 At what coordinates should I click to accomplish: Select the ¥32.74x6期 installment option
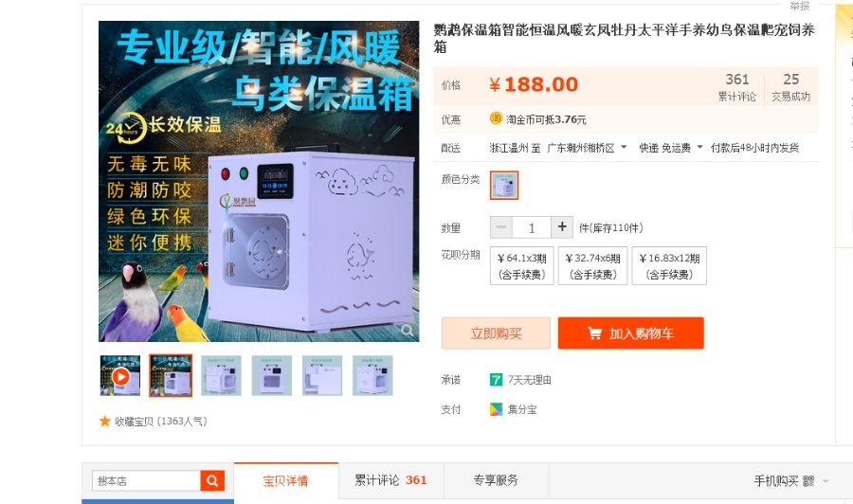point(593,266)
